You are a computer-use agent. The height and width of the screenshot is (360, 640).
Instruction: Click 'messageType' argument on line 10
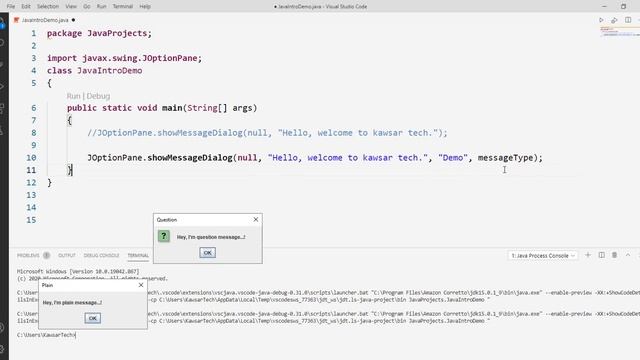[505, 158]
